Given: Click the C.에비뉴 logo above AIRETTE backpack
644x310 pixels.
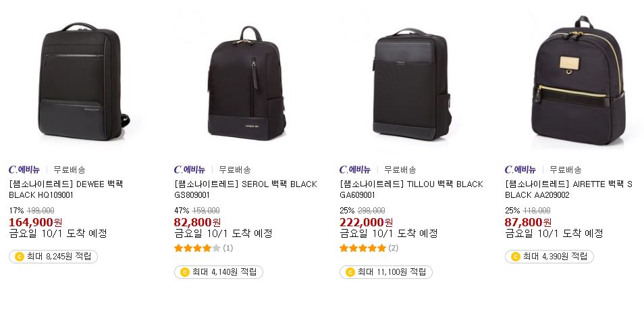Looking at the screenshot, I should pos(520,170).
